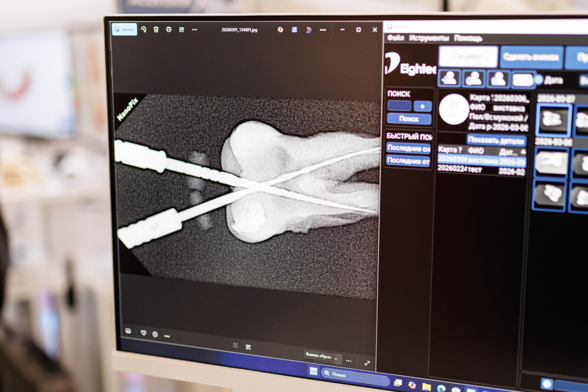Click the Windows Start button
This screenshot has width=588, height=392.
click(314, 371)
